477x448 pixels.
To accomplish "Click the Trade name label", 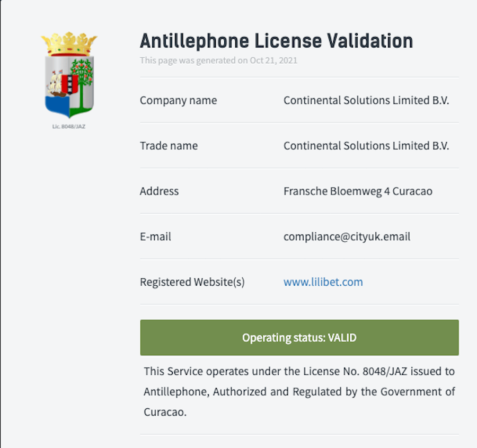I will tap(169, 146).
